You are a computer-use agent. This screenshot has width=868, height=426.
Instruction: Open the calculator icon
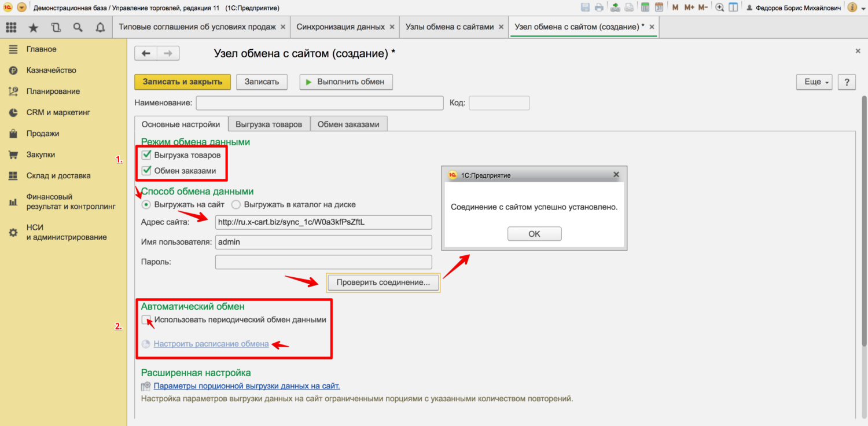pos(645,8)
